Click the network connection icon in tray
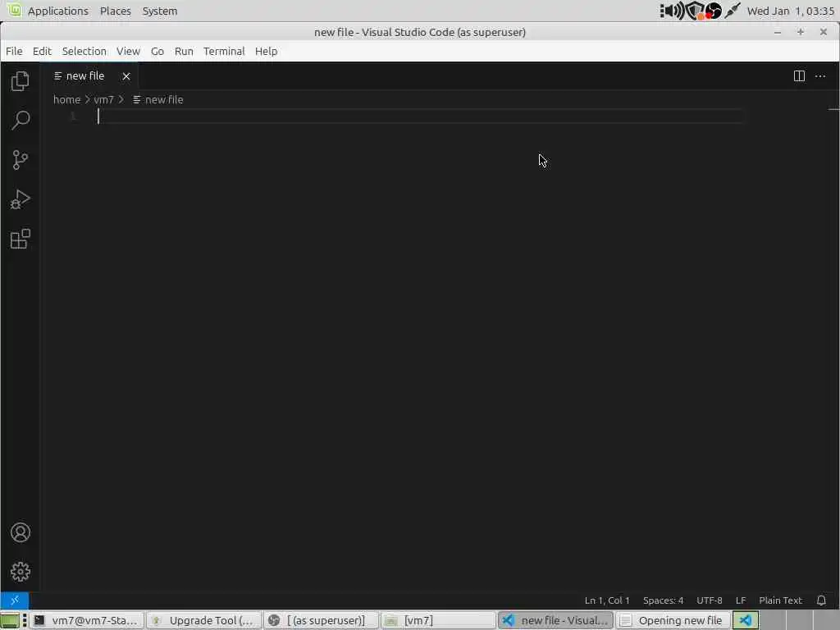 click(733, 11)
